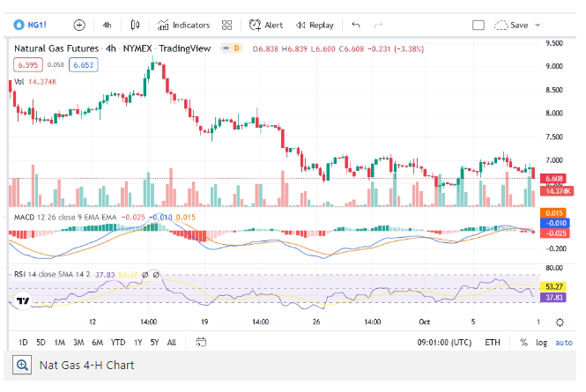This screenshot has height=392, width=586.
Task: Click the compare or add symbol plus icon
Action: 79,25
